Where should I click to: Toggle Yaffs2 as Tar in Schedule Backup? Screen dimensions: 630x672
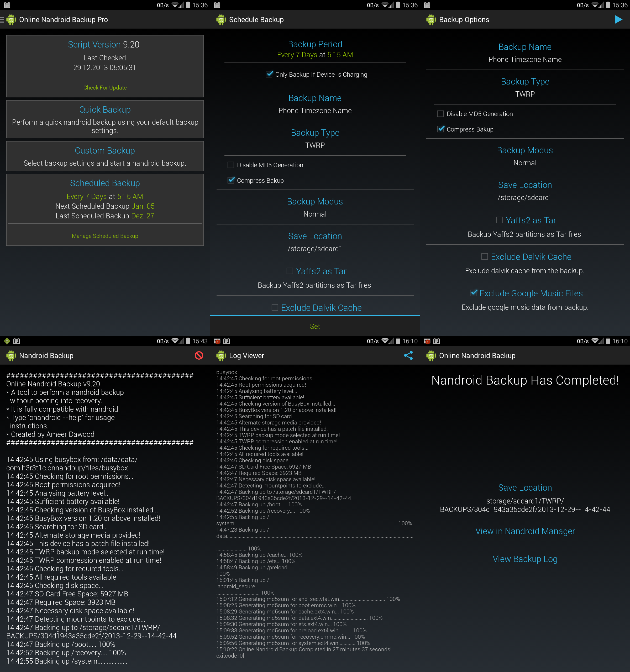(x=290, y=271)
